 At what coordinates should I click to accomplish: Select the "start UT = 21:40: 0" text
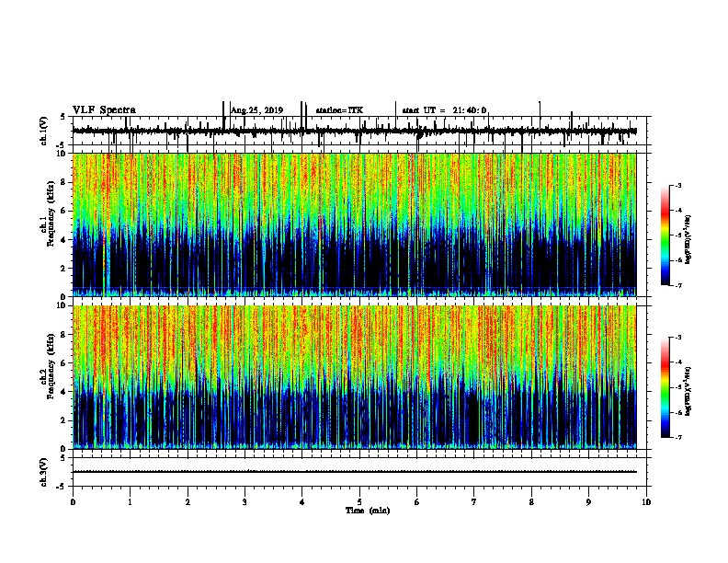(444, 110)
